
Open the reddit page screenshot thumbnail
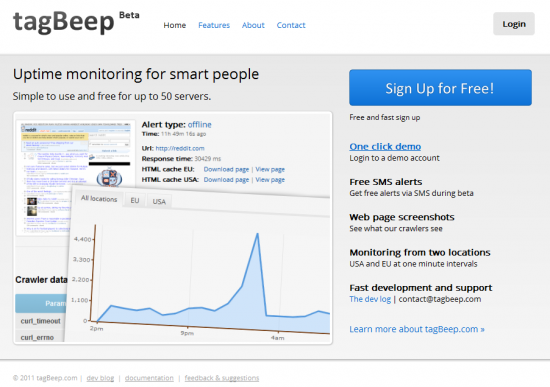point(75,178)
